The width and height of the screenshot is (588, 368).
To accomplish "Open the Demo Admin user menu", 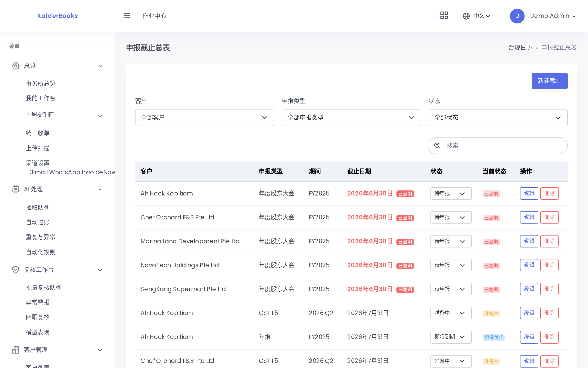I will (x=553, y=16).
